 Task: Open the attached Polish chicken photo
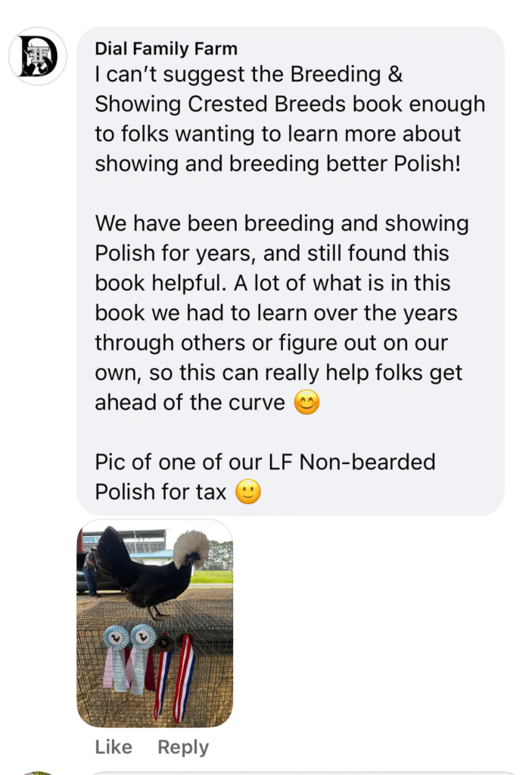point(154,624)
